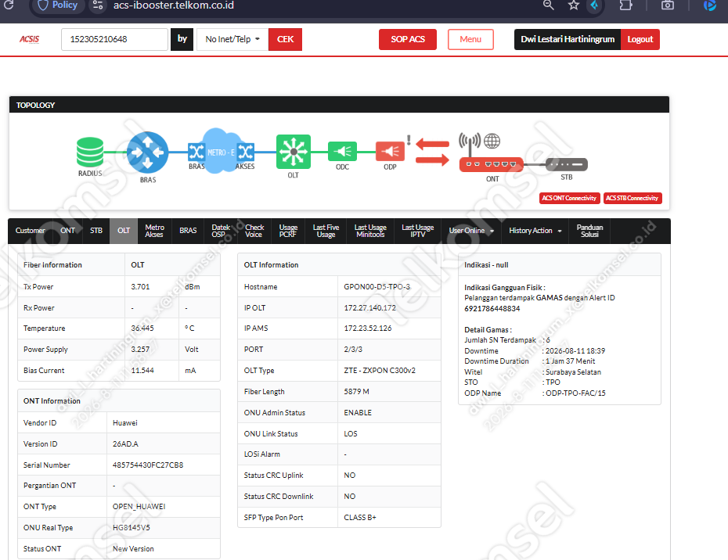Image resolution: width=728 pixels, height=560 pixels.
Task: Click the ACSIS logo
Action: pos(29,39)
